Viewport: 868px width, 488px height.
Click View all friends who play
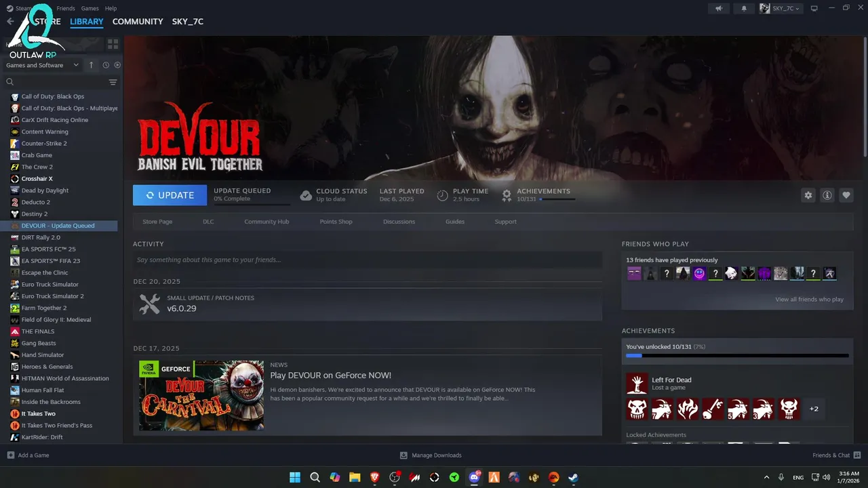(809, 300)
